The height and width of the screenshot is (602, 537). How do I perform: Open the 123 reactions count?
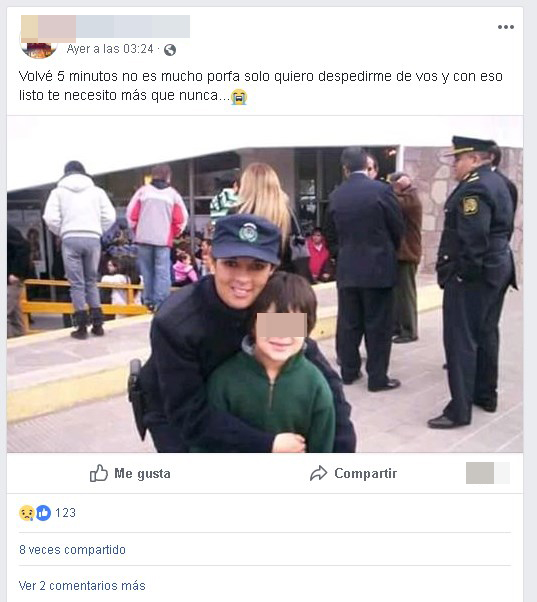coord(65,513)
